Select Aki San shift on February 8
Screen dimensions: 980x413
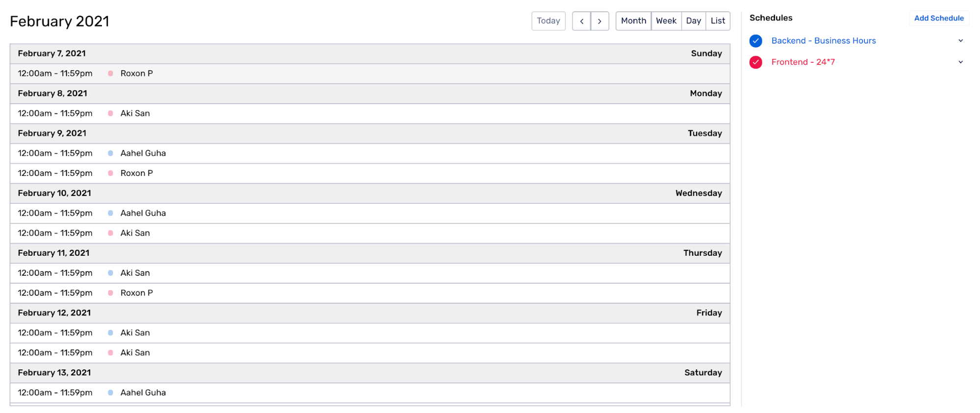370,113
